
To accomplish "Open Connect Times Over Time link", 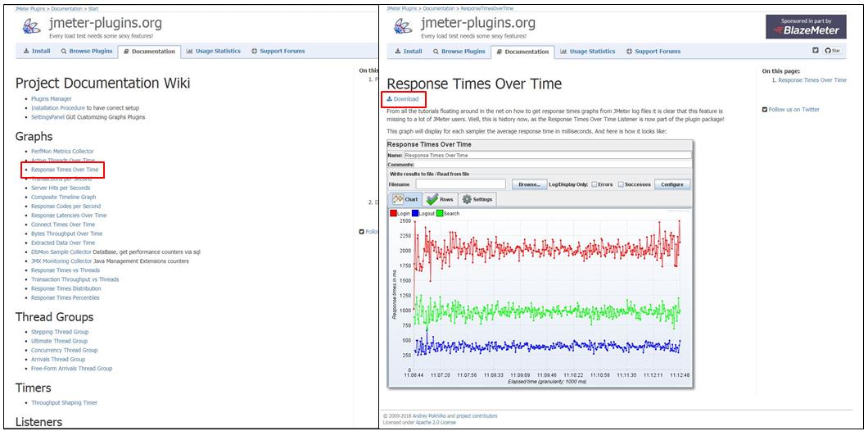I will pos(63,225).
